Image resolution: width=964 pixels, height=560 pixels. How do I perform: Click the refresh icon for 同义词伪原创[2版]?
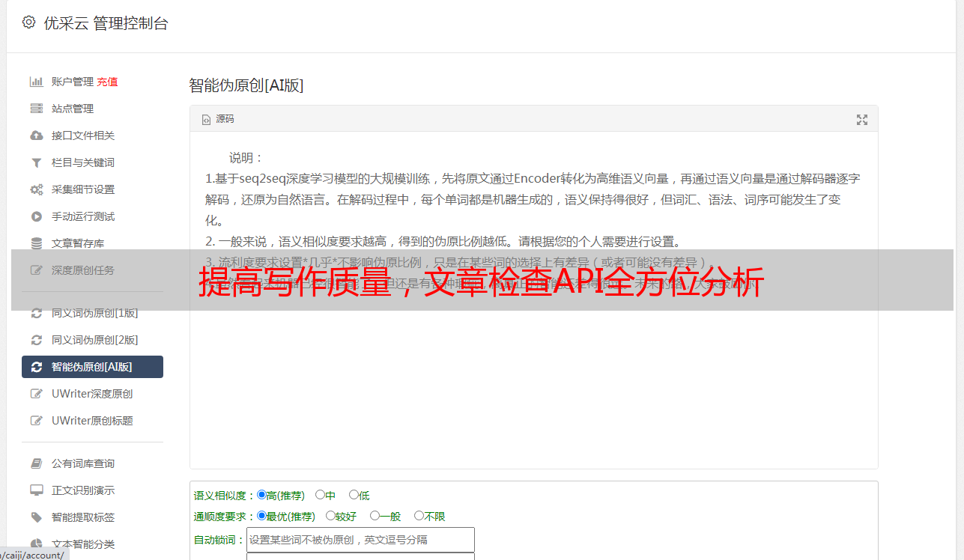(36, 340)
